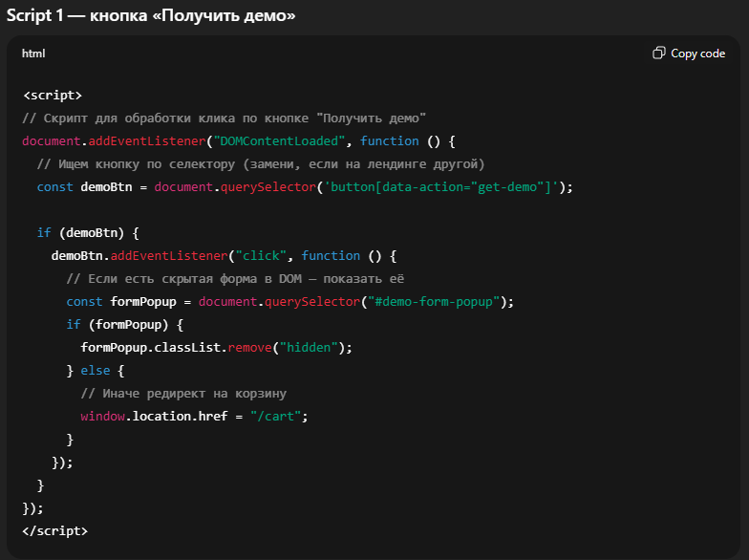Click the "hidden" class string
Screen dimensions: 749x560
click(309, 348)
